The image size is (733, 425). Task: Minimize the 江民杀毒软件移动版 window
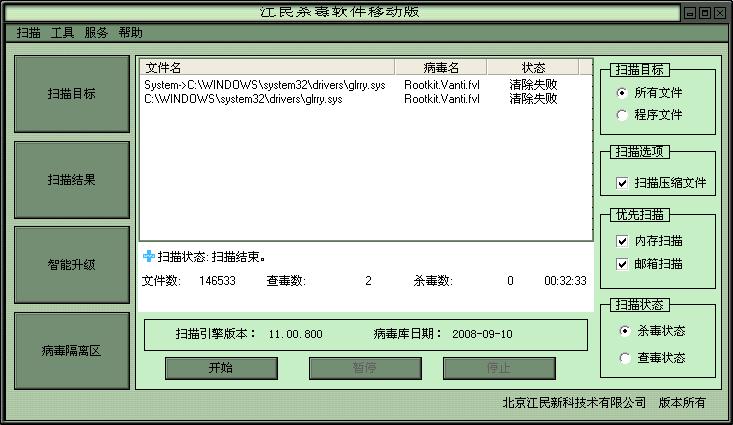point(690,13)
